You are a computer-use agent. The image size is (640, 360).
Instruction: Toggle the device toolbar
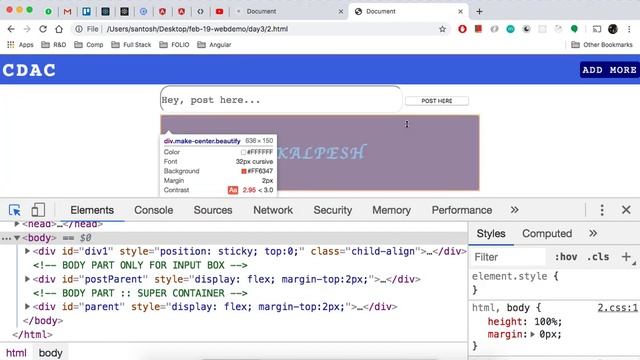(x=38, y=210)
